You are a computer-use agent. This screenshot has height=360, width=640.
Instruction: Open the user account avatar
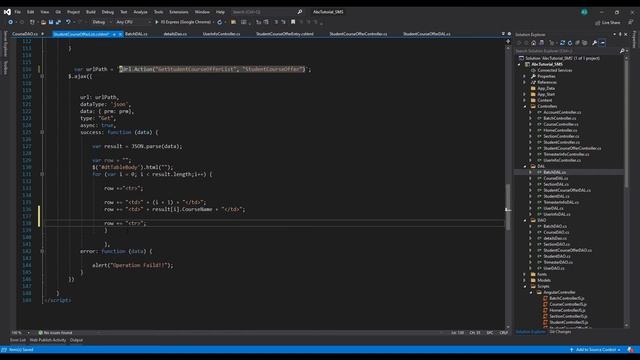[584, 12]
